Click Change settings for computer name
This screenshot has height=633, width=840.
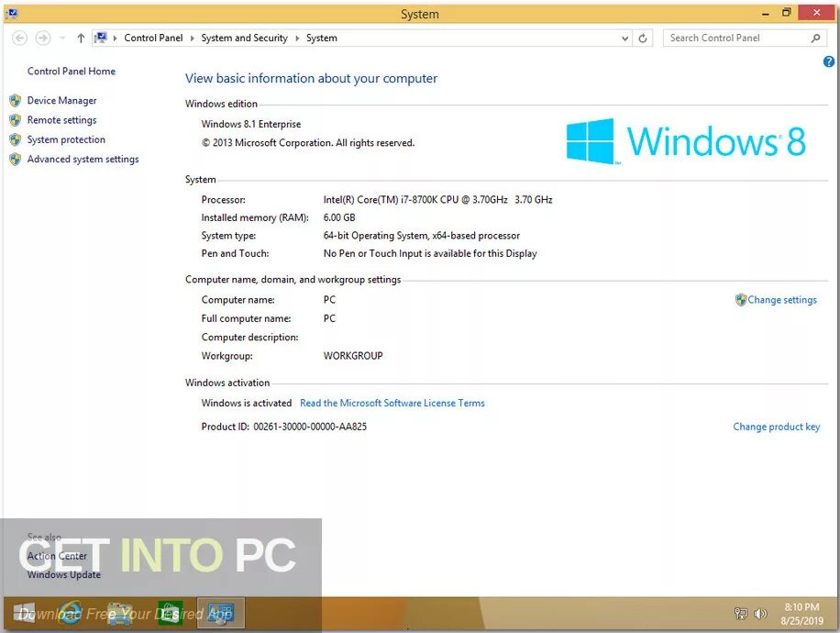pyautogui.click(x=782, y=300)
